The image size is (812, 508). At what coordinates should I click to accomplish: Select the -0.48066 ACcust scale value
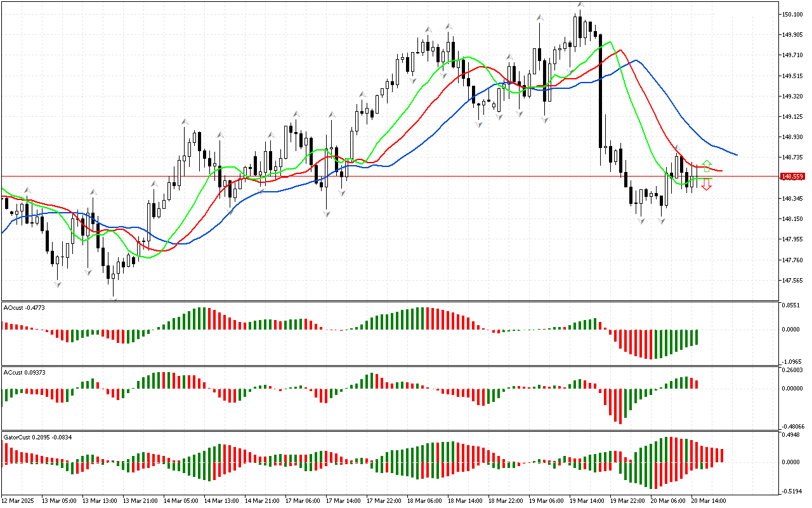click(792, 426)
